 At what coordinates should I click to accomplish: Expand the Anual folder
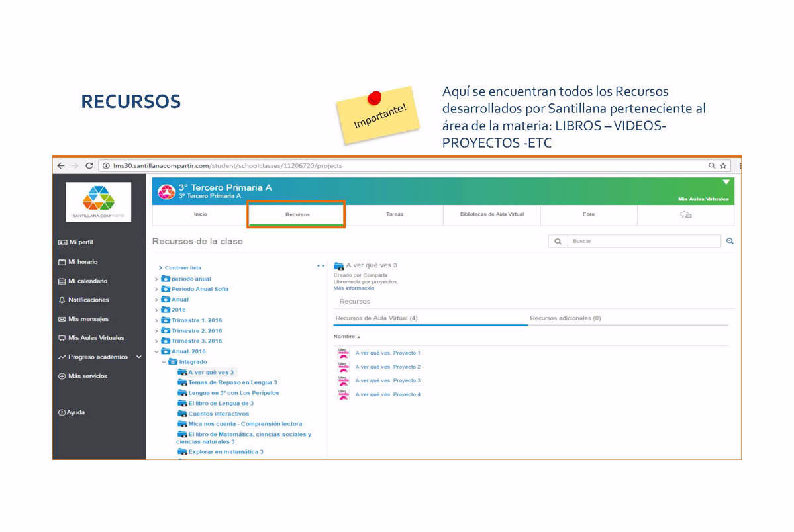click(156, 300)
